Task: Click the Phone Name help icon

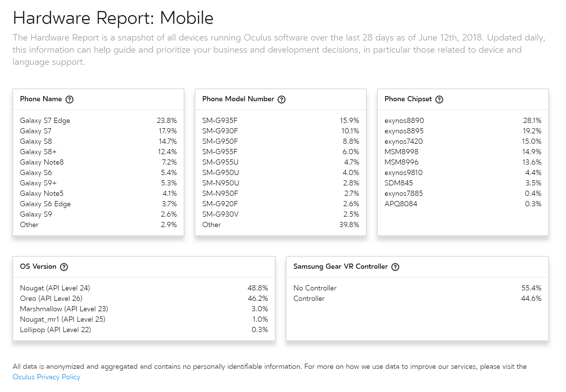Action: pos(69,100)
